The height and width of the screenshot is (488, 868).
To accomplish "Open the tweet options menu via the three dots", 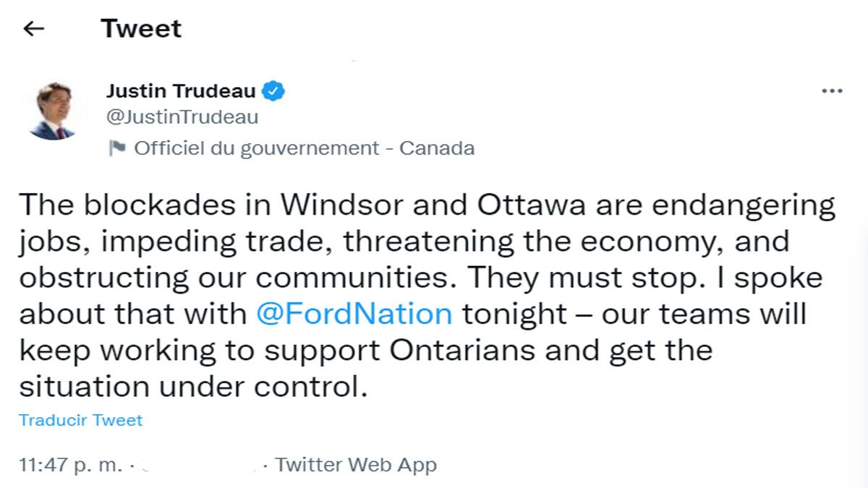I will point(833,90).
